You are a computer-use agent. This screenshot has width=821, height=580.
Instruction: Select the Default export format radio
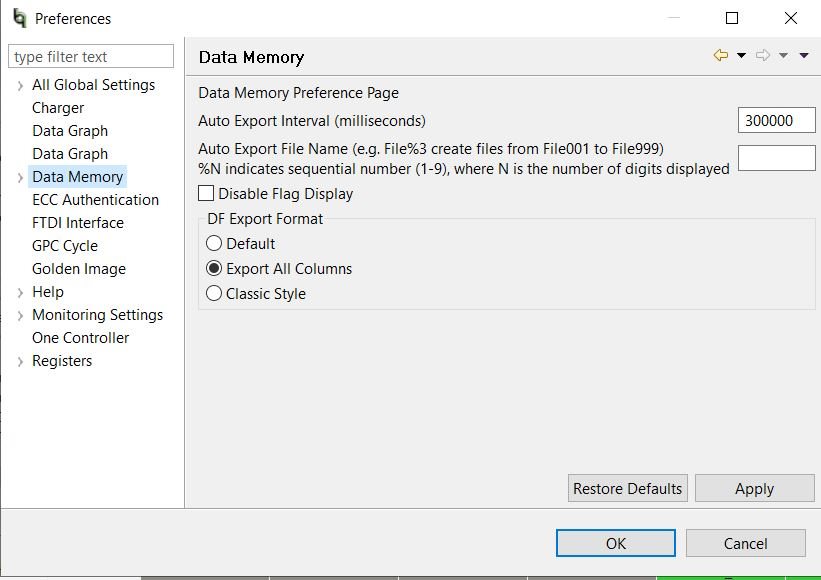pos(214,243)
